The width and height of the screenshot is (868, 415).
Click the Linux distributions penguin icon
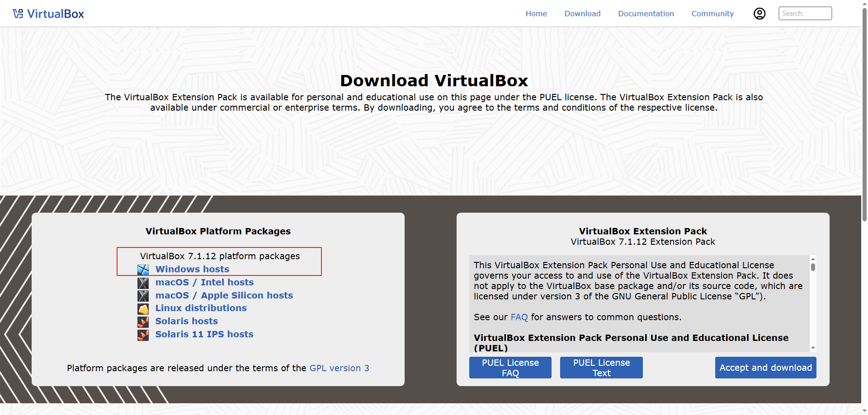point(143,309)
